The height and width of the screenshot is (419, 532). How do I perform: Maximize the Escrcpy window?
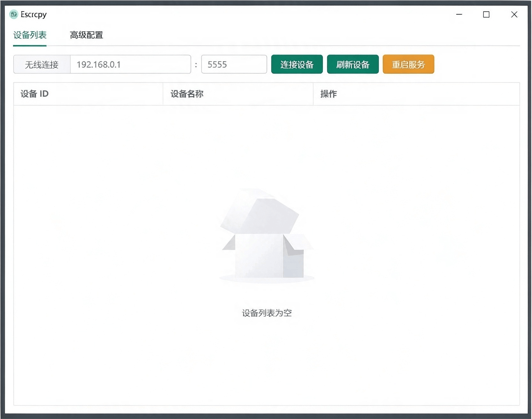(x=486, y=14)
